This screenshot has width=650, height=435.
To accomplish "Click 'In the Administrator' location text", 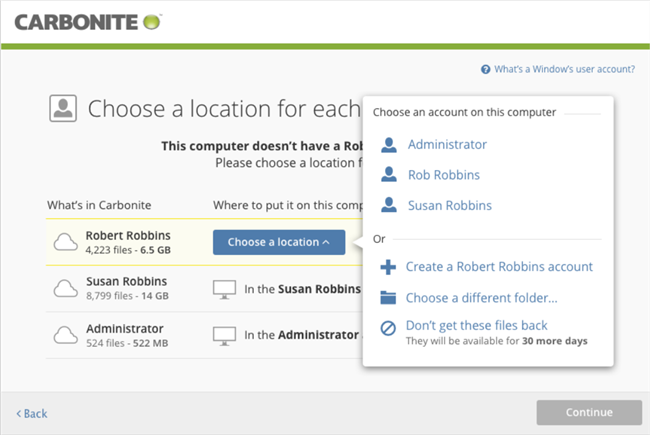I will tap(302, 335).
